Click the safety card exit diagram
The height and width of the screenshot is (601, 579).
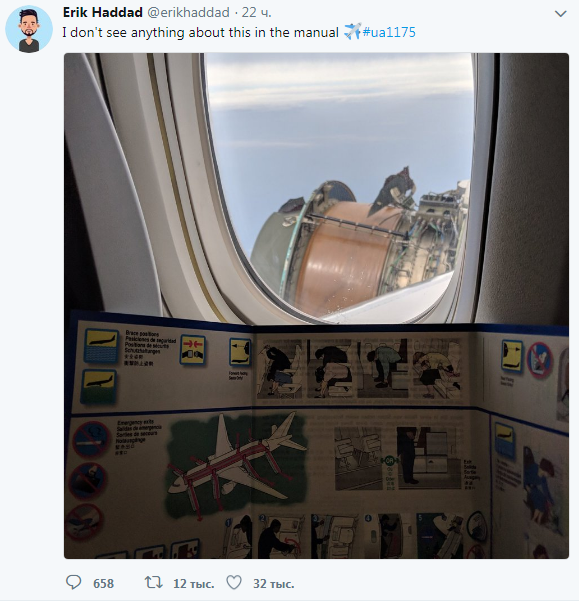[x=237, y=465]
